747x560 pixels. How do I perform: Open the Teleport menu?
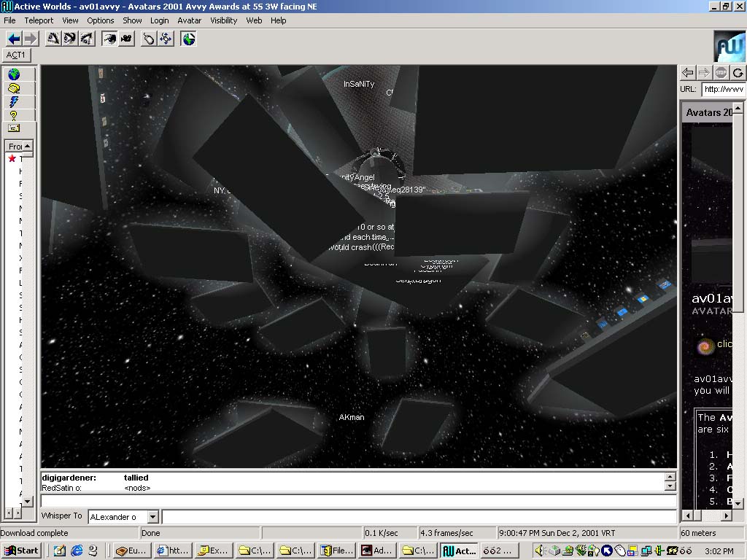click(39, 20)
